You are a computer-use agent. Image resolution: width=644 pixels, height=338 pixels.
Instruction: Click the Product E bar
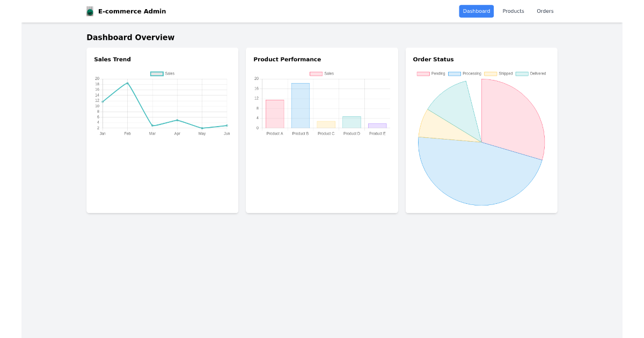[377, 126]
